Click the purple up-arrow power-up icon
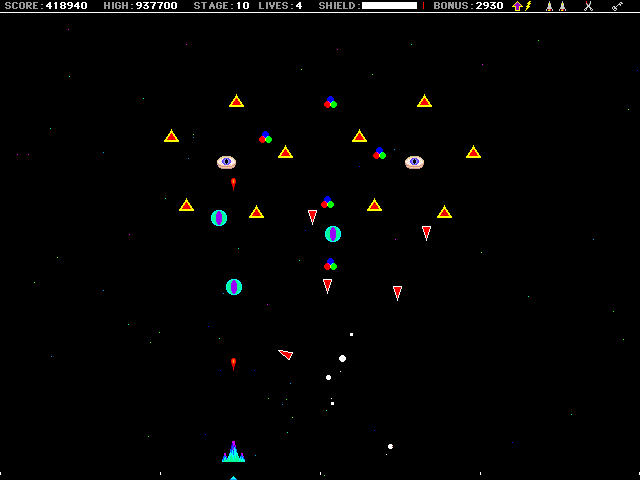Viewport: 640px width, 480px height. coord(517,6)
